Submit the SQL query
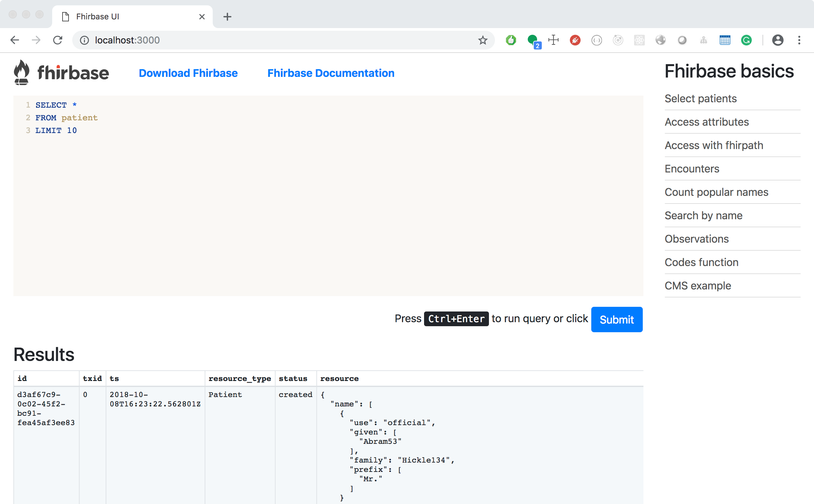This screenshot has height=504, width=814. (x=616, y=319)
